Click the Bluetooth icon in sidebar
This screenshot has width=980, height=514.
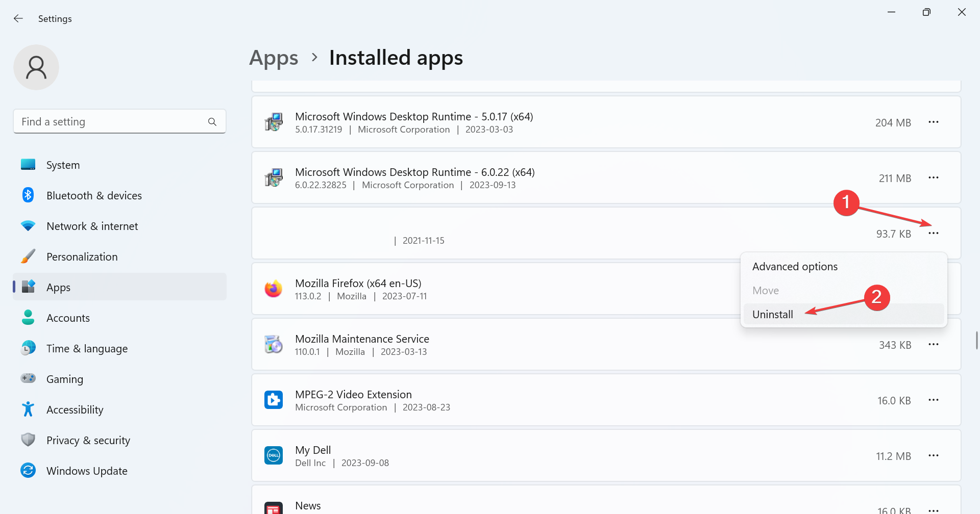click(28, 195)
